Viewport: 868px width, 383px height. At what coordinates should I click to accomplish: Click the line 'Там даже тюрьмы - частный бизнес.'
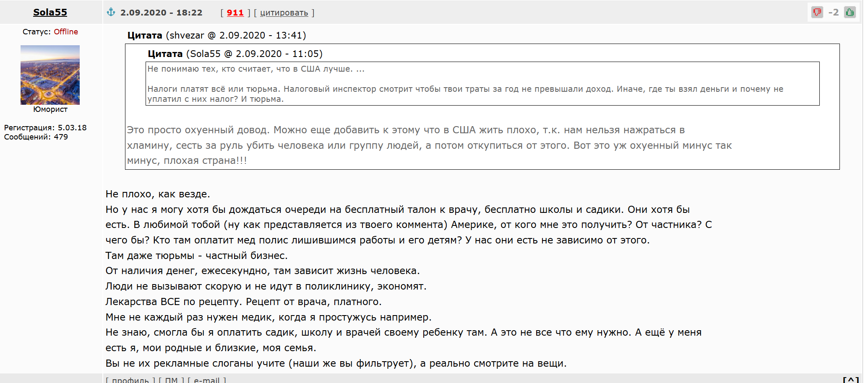197,256
